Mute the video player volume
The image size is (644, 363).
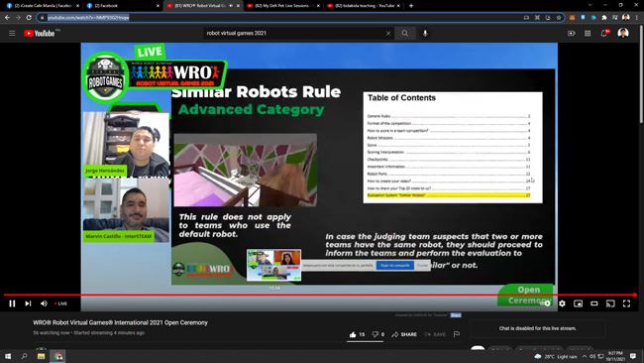tap(44, 303)
